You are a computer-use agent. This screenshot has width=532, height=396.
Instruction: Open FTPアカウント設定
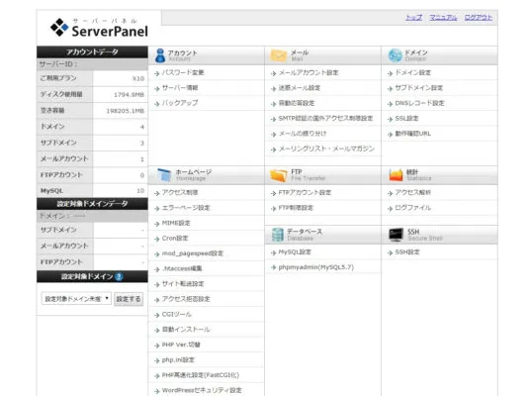pos(305,193)
